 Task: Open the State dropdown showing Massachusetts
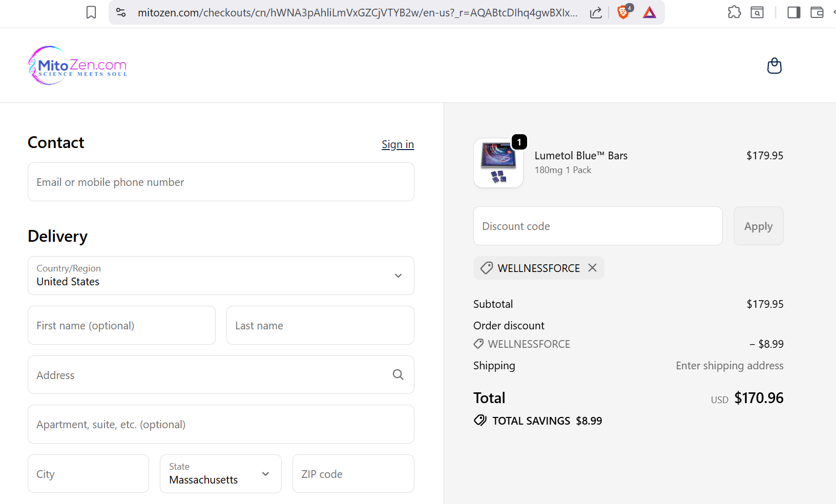(x=221, y=474)
